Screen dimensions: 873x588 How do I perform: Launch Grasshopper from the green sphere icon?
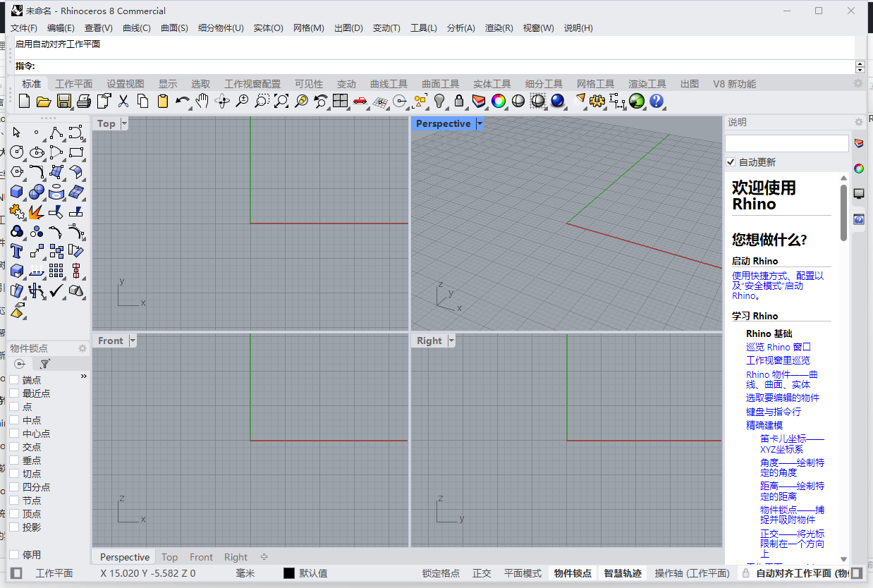(x=637, y=101)
